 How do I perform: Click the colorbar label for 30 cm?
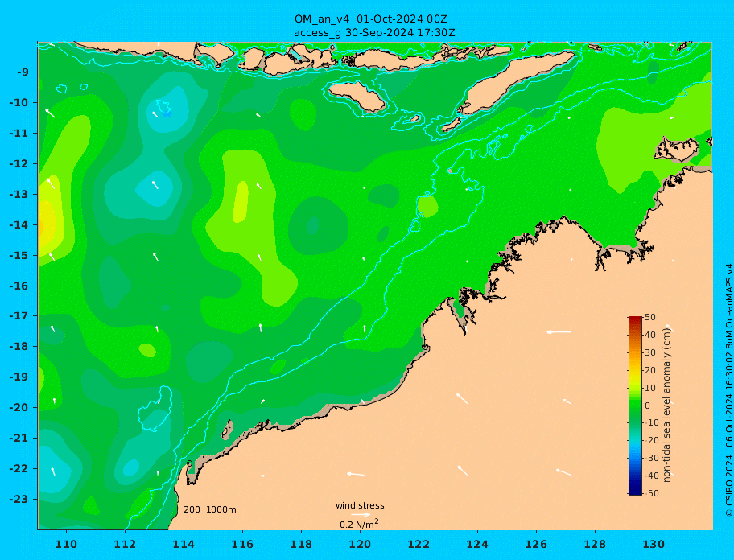[x=649, y=352]
